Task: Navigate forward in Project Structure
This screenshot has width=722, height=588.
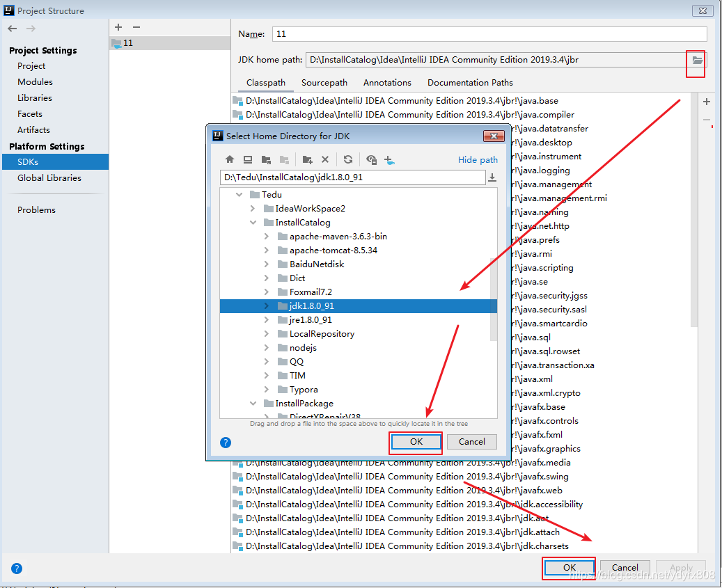Action: point(31,29)
